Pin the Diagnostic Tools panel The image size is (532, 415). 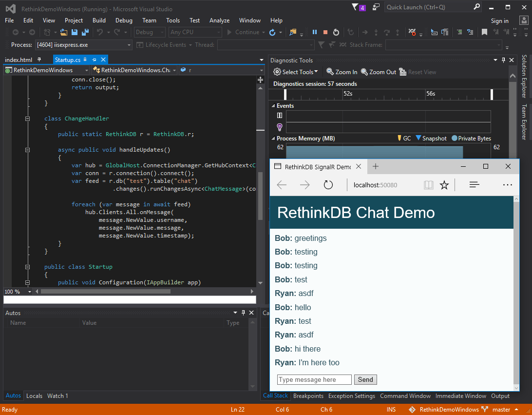[503, 60]
